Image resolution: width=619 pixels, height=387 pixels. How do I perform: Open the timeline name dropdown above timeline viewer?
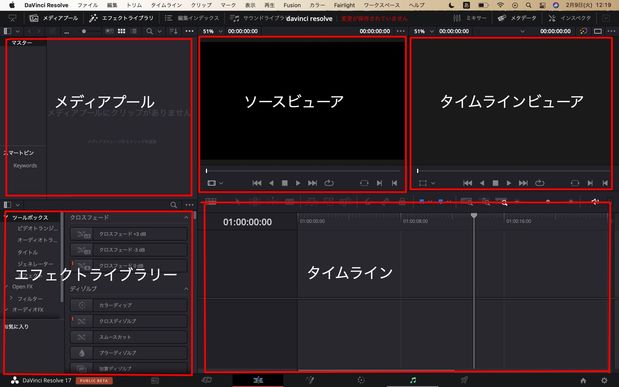523,31
